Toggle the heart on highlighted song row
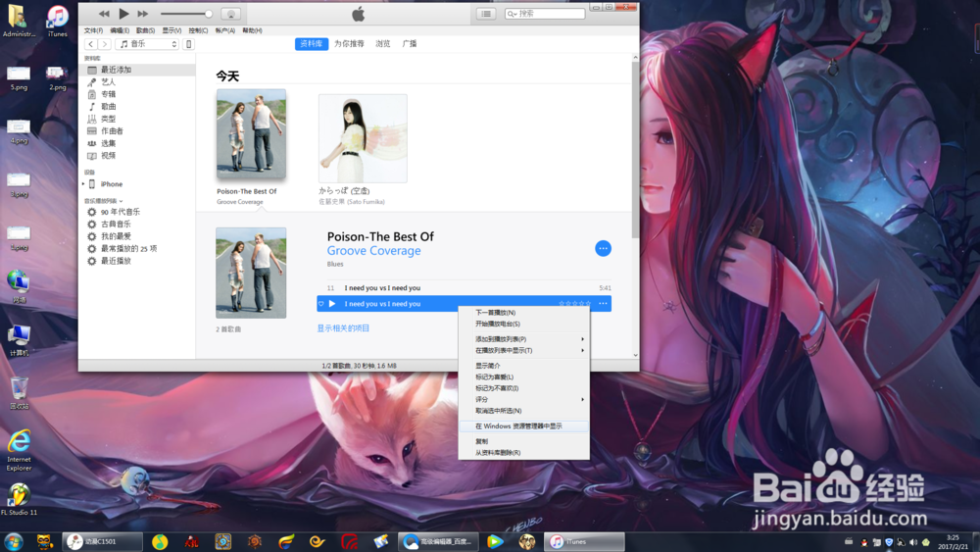Screen dimensions: 980x552 pos(321,304)
